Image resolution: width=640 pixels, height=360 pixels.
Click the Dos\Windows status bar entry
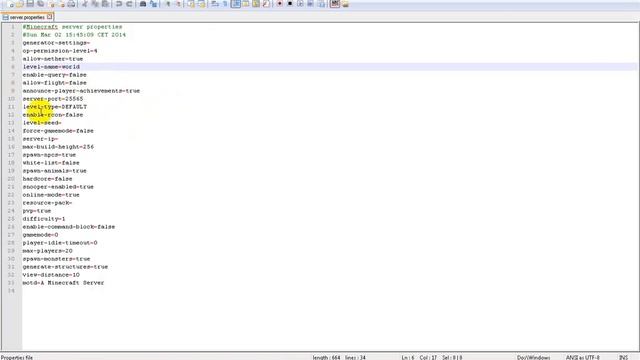(533, 358)
